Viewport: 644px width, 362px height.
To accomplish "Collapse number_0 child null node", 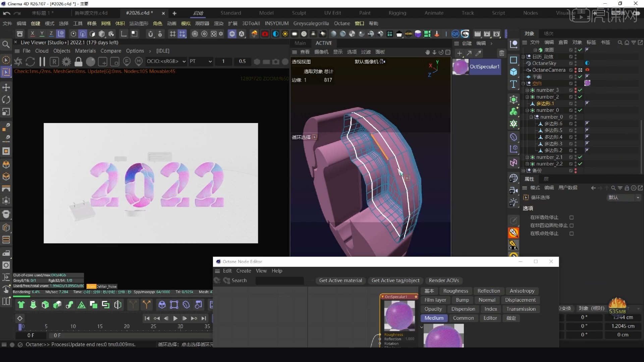I will pos(531,117).
